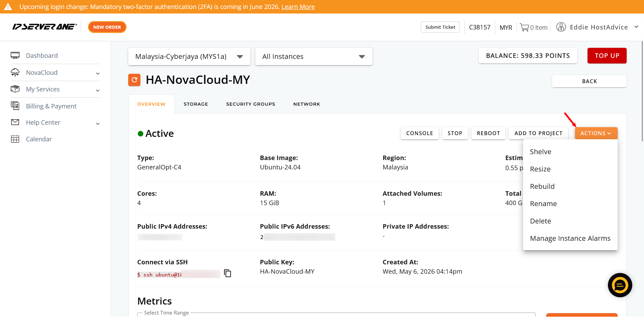Open the instance CONSOLE

[x=419, y=133]
